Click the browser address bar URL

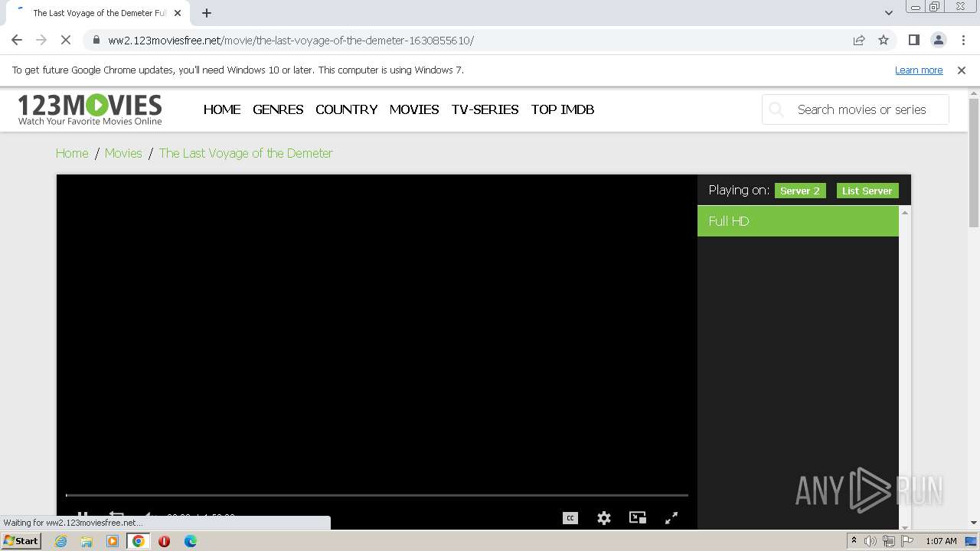click(x=291, y=40)
